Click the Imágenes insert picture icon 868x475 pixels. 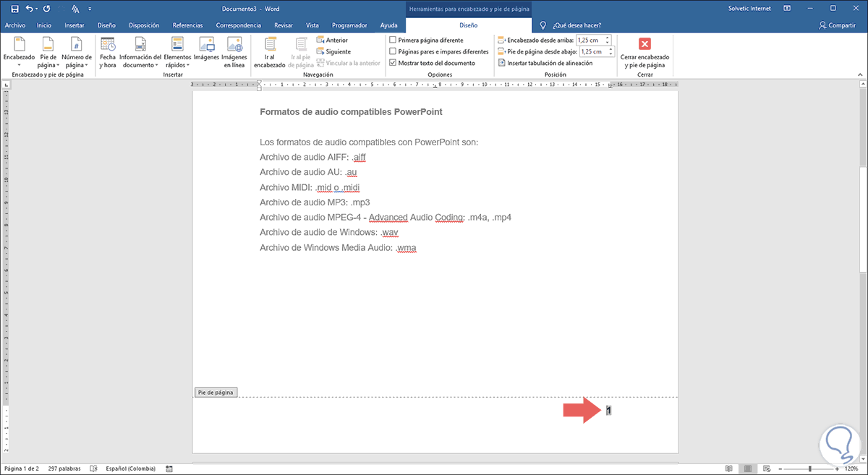click(x=206, y=49)
